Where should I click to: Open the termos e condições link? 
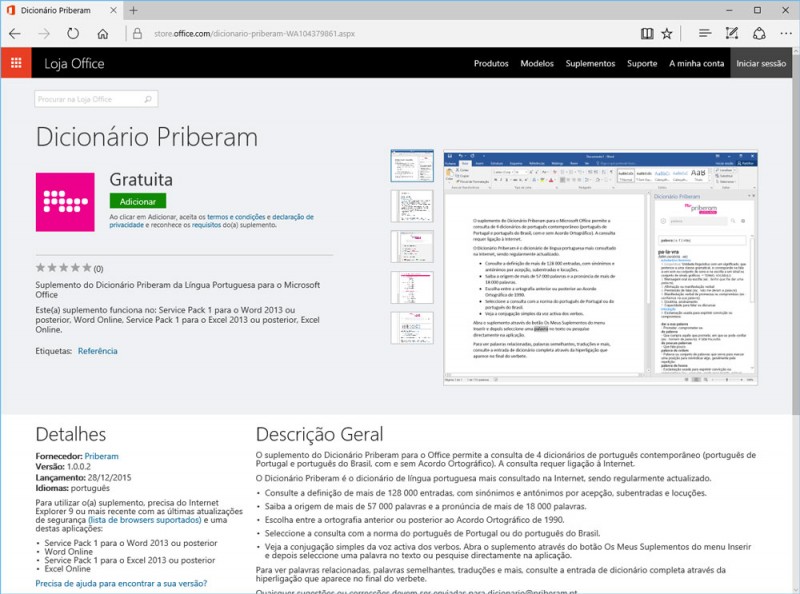(x=239, y=216)
